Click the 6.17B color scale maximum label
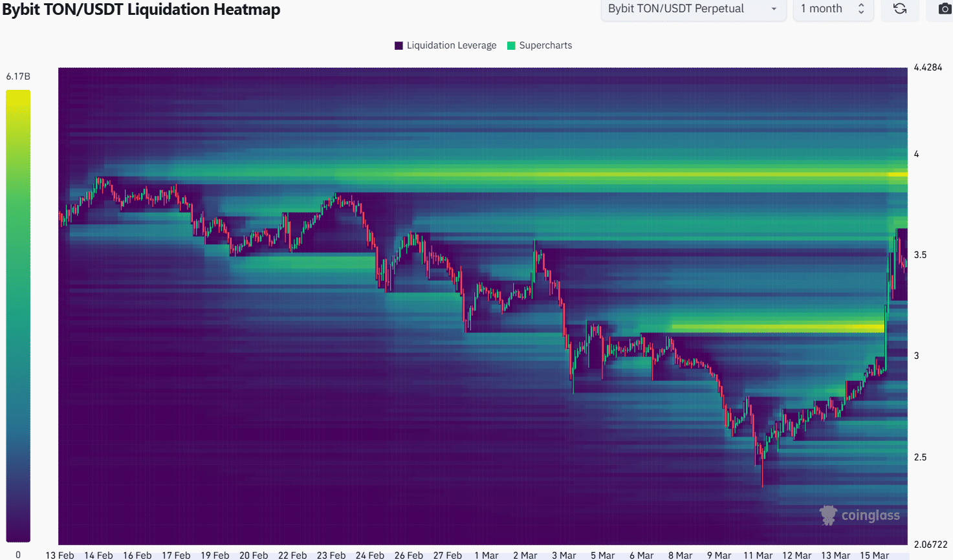953x560 pixels. [x=18, y=76]
